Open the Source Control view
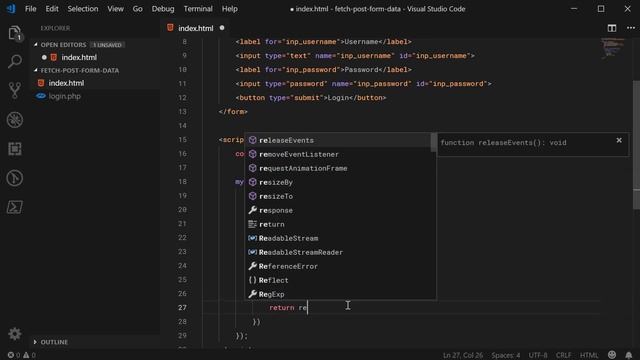Screen dimensions: 640x360 tap(15, 90)
